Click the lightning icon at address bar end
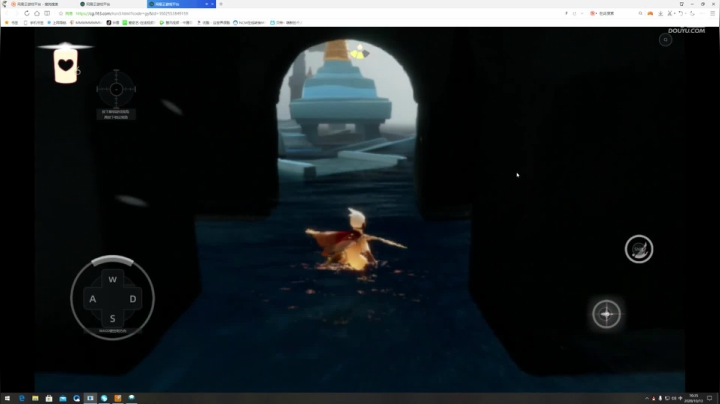 pos(566,13)
